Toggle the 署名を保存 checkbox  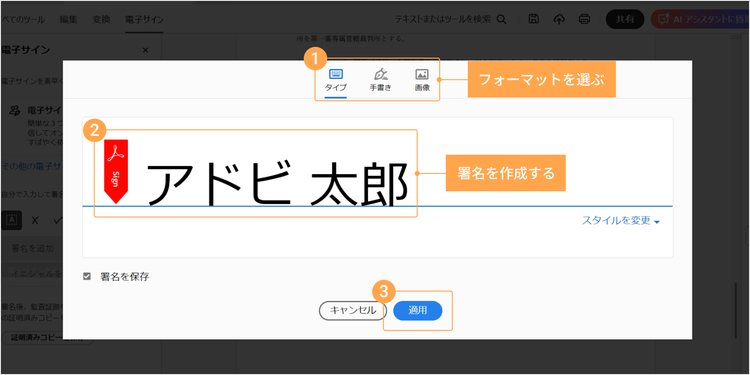point(87,276)
